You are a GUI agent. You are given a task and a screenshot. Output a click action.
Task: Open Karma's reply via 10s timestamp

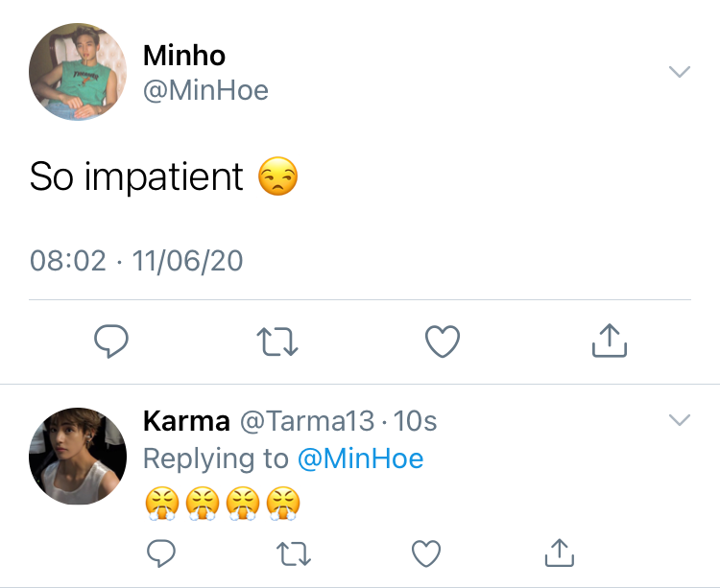point(415,420)
